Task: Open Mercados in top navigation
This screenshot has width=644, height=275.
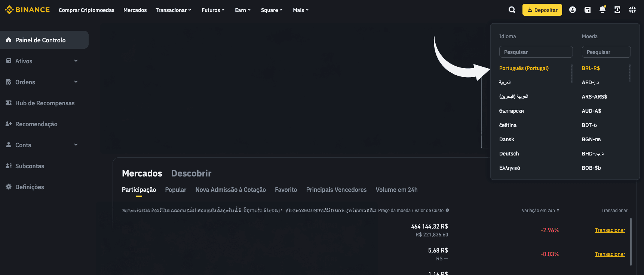Action: [135, 10]
